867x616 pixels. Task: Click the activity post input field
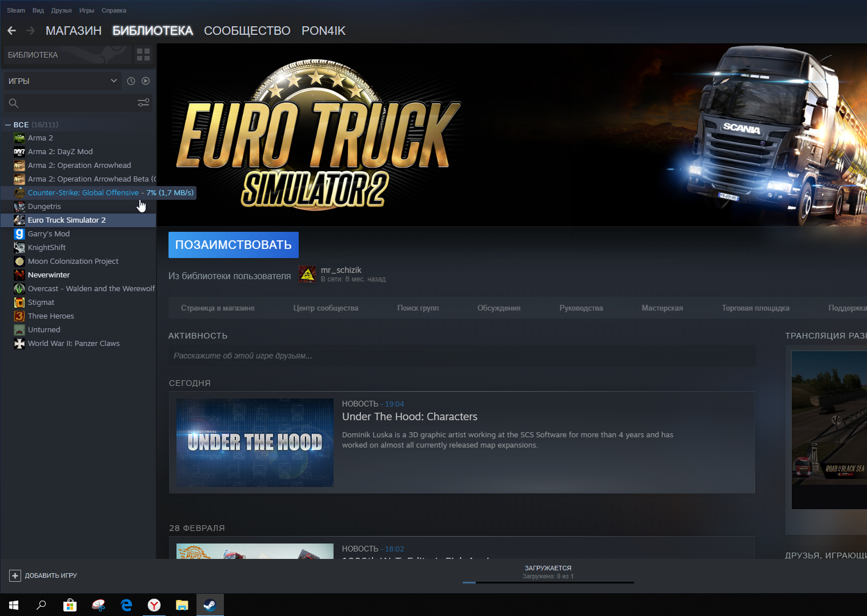pos(462,356)
